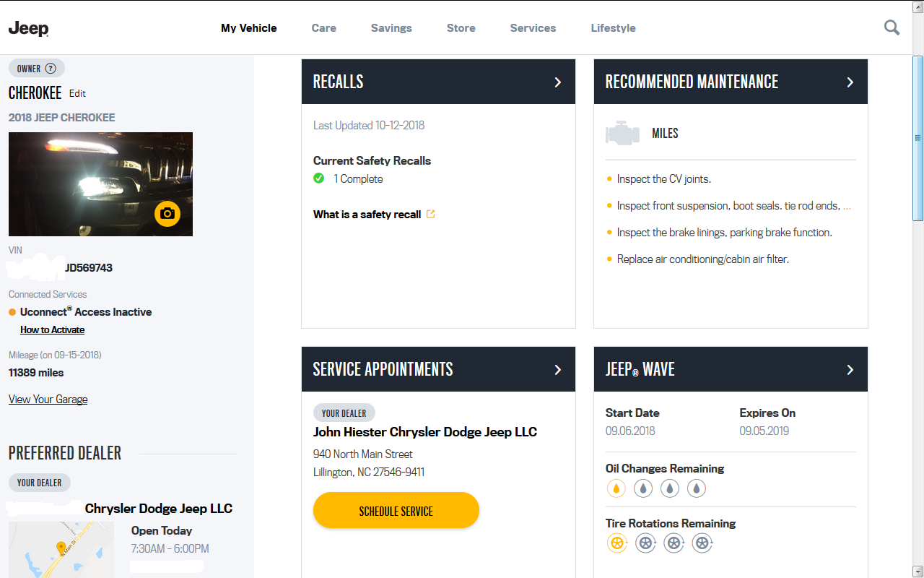
Task: Click the RECOMMENDED MAINTENANCE header title
Action: click(692, 82)
